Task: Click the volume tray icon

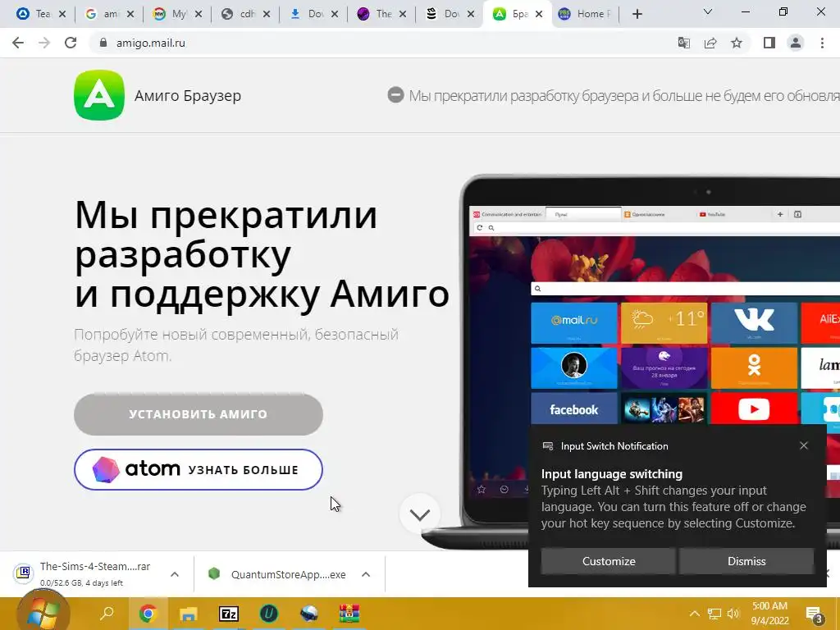Action: tap(733, 614)
